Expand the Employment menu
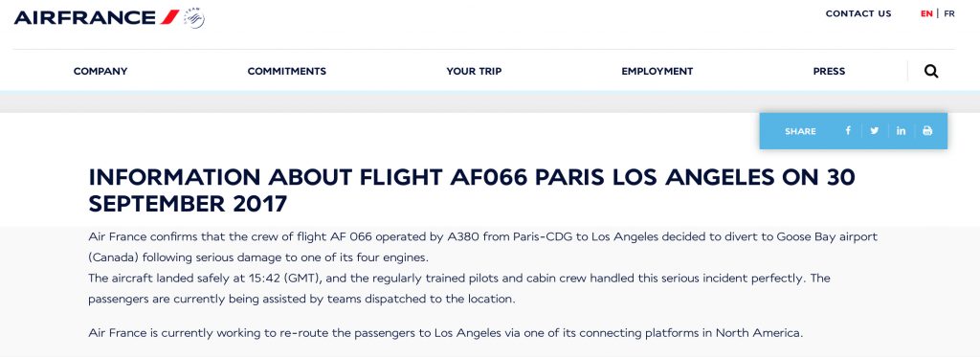The image size is (980, 357). coord(657,71)
